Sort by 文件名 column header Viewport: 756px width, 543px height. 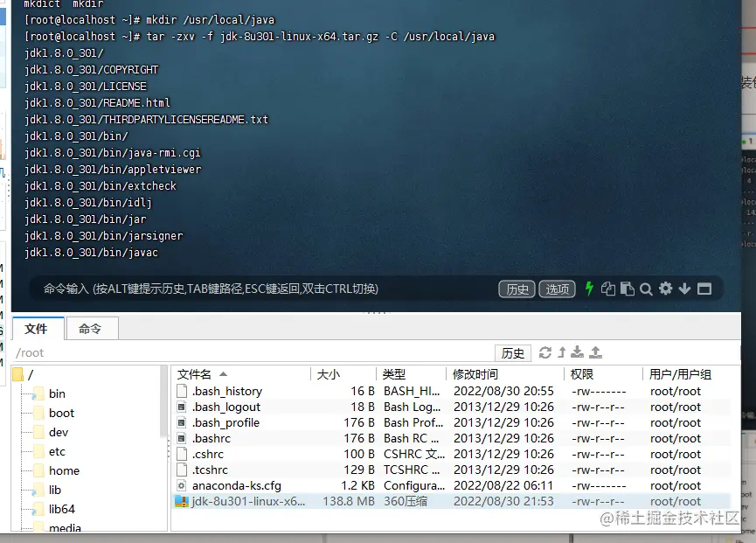pyautogui.click(x=240, y=374)
